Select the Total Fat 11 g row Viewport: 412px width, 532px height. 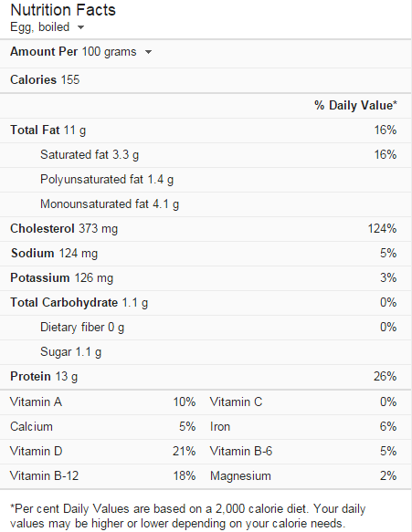tap(206, 130)
